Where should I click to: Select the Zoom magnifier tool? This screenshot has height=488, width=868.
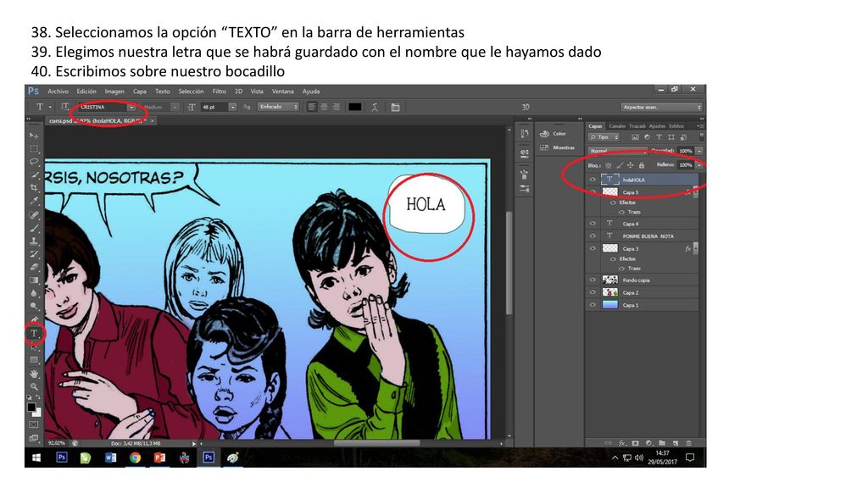[x=34, y=386]
